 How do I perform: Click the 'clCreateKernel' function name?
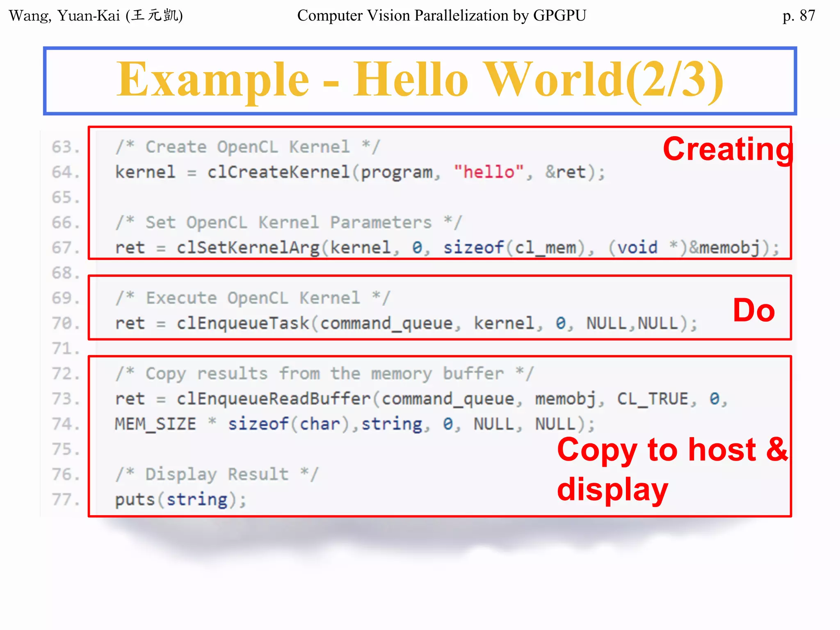278,172
